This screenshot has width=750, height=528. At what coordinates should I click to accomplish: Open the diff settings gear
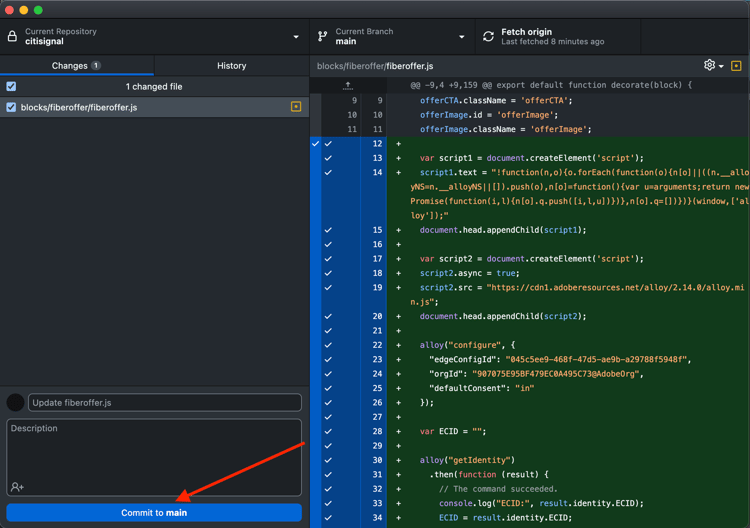[x=709, y=65]
